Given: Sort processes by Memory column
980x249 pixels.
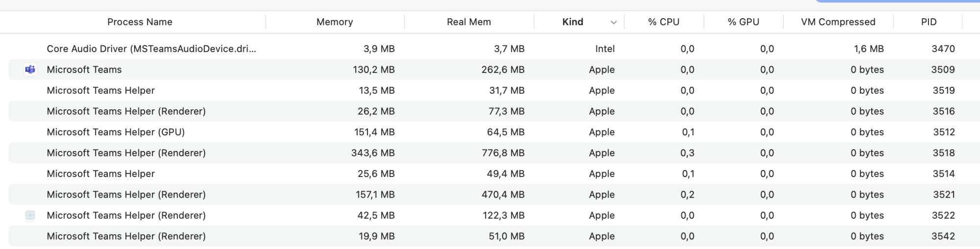Looking at the screenshot, I should (335, 22).
